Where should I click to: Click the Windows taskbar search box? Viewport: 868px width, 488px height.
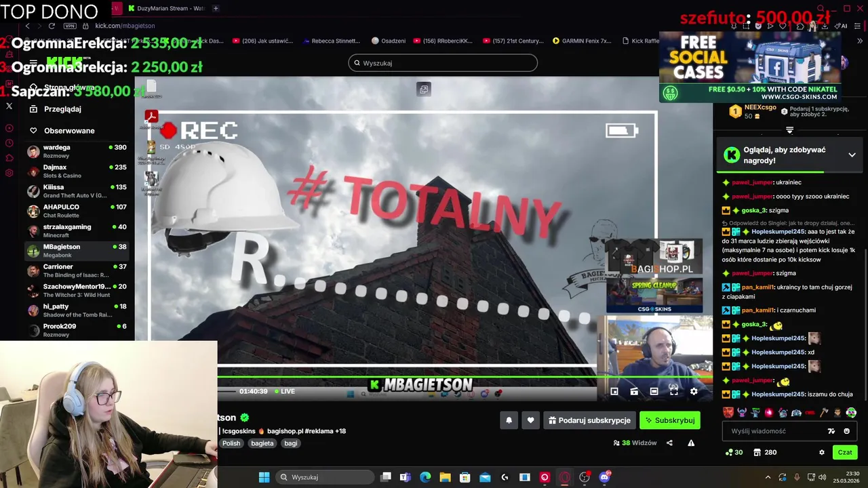click(x=324, y=477)
